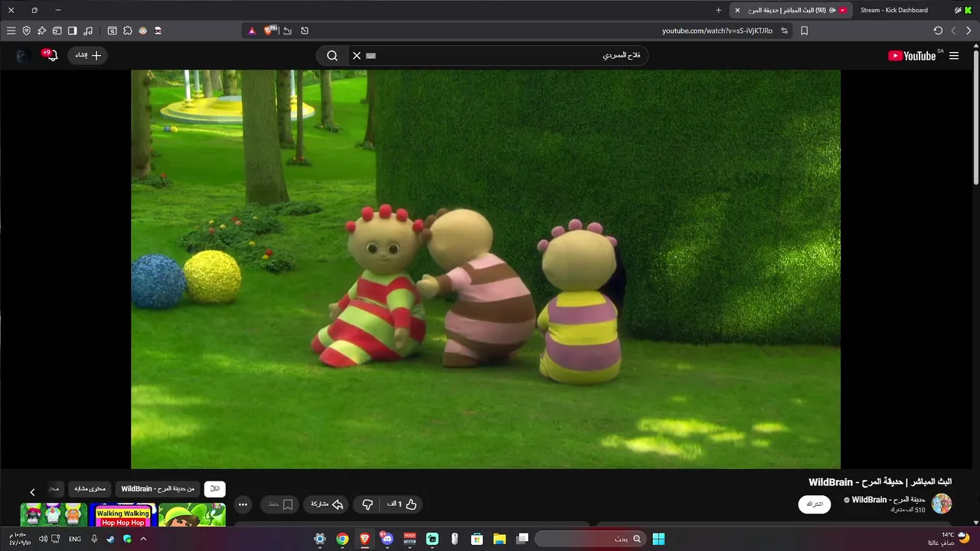
Task: Open File Explorer from taskbar
Action: coord(499,539)
